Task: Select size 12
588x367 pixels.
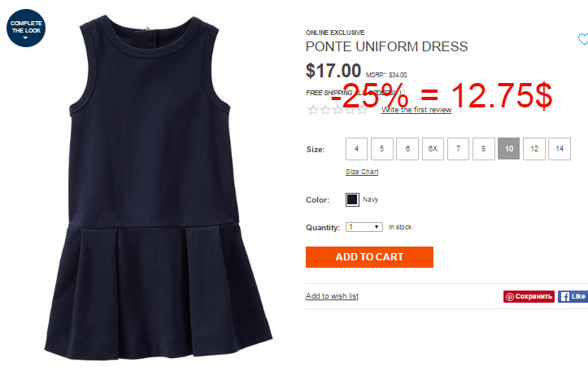Action: point(534,149)
